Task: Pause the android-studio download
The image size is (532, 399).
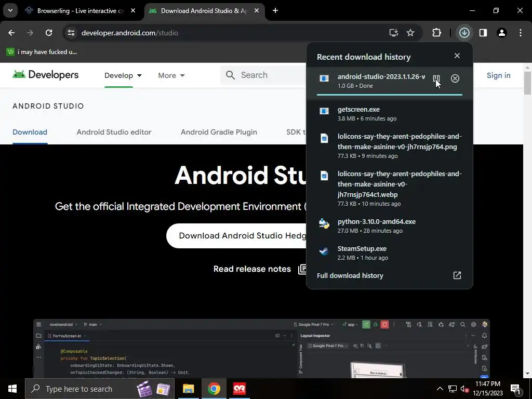Action: point(436,79)
